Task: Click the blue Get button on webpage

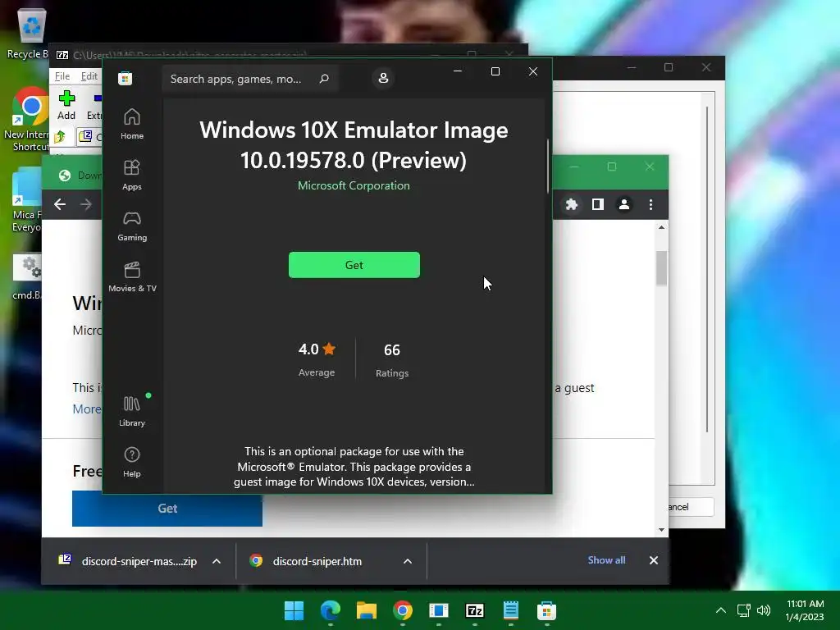Action: [x=167, y=509]
